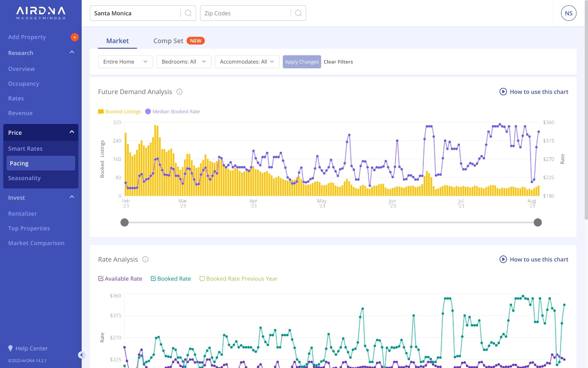The height and width of the screenshot is (368, 588).
Task: Click the right date range slider handle
Action: [538, 222]
